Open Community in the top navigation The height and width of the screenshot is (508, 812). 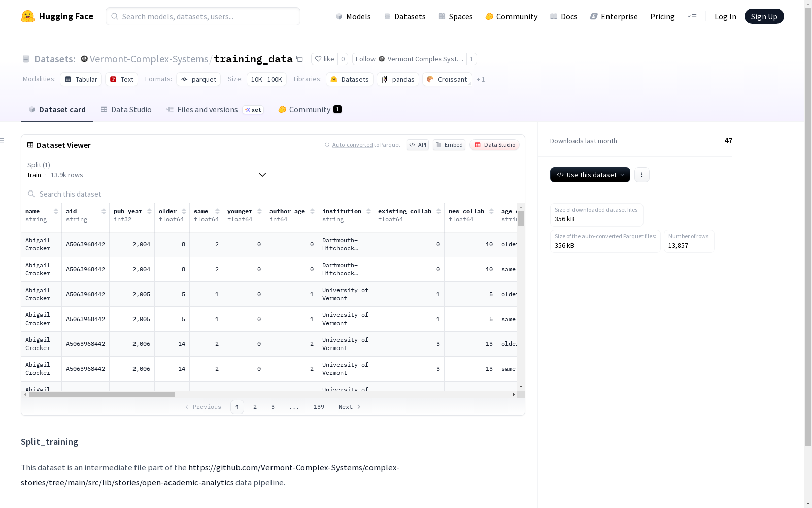pyautogui.click(x=511, y=16)
